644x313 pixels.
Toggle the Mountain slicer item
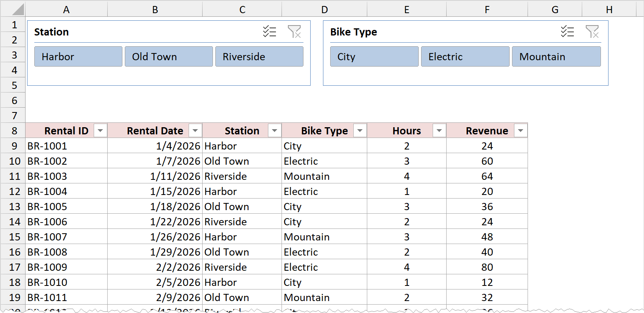(556, 57)
